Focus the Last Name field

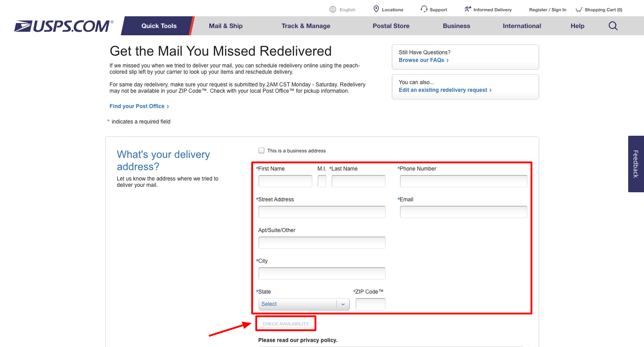358,181
